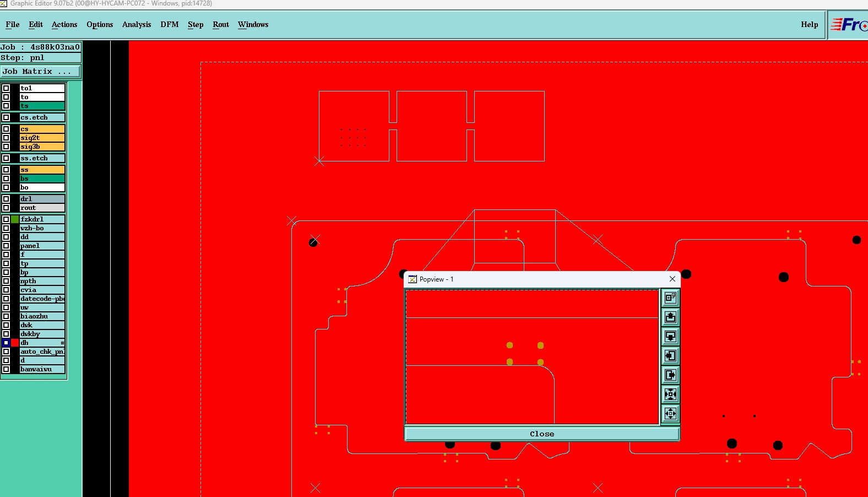868x497 pixels.
Task: Select layer name sig3b
Action: [42, 147]
